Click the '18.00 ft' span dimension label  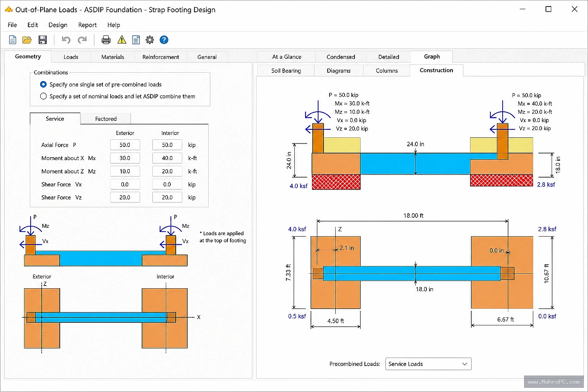(x=413, y=216)
